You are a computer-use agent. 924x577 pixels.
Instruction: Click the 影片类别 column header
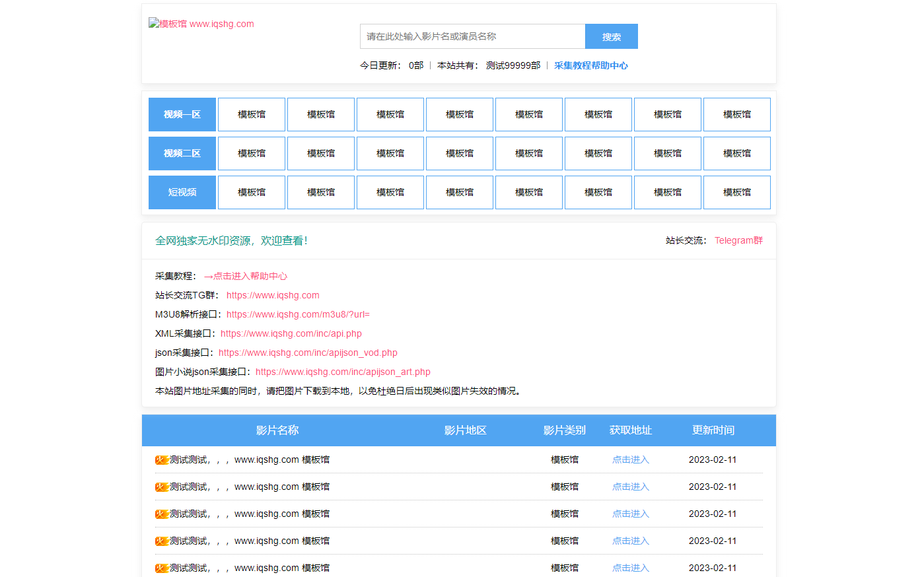coord(565,430)
